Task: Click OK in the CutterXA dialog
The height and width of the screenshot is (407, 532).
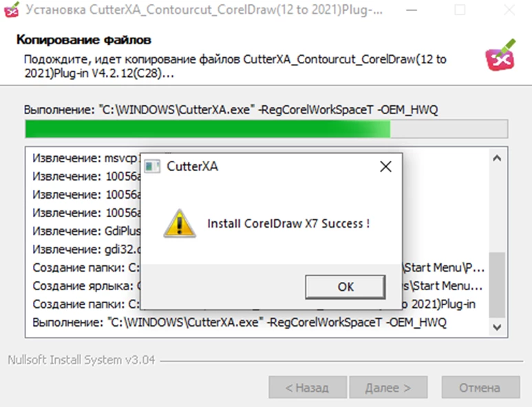Action: coord(345,287)
